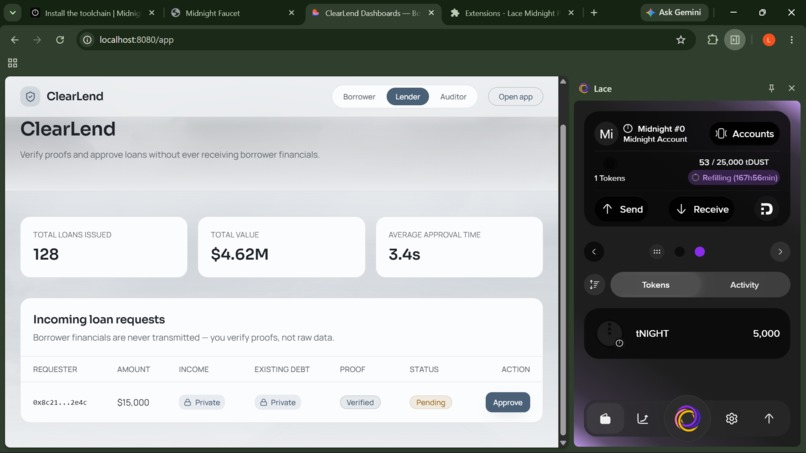Bookmark this page with the star icon
The height and width of the screenshot is (453, 806).
click(x=681, y=40)
